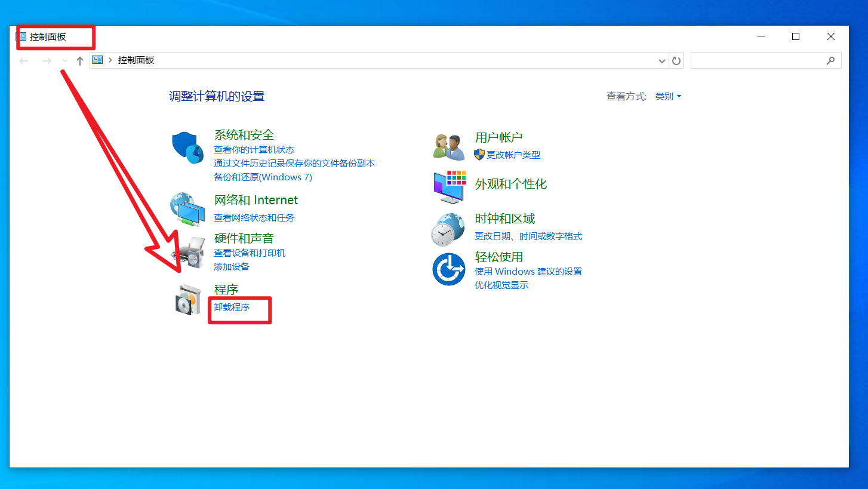Viewport: 868px width, 489px height.
Task: Click 更改日期、时间或数字格式 link
Action: click(528, 236)
